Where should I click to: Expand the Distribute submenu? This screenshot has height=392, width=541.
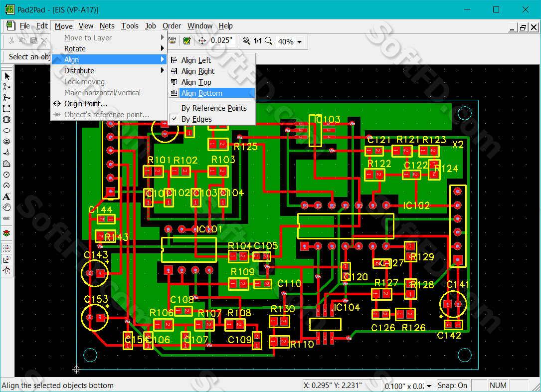pos(109,71)
